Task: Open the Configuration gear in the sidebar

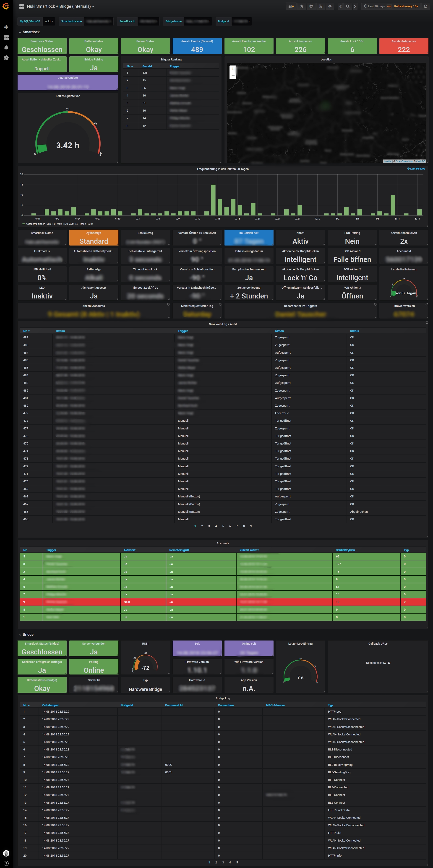Action: click(x=6, y=58)
